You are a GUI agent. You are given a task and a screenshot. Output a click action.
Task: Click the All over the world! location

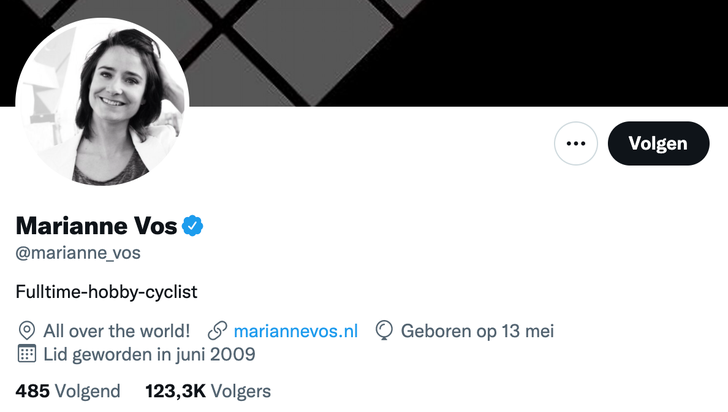[x=117, y=330]
